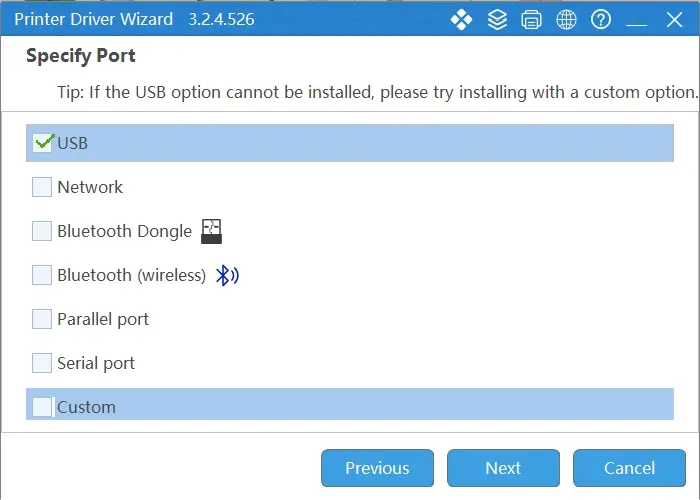The width and height of the screenshot is (700, 500).
Task: Select the Parallel port checkbox
Action: pos(42,319)
